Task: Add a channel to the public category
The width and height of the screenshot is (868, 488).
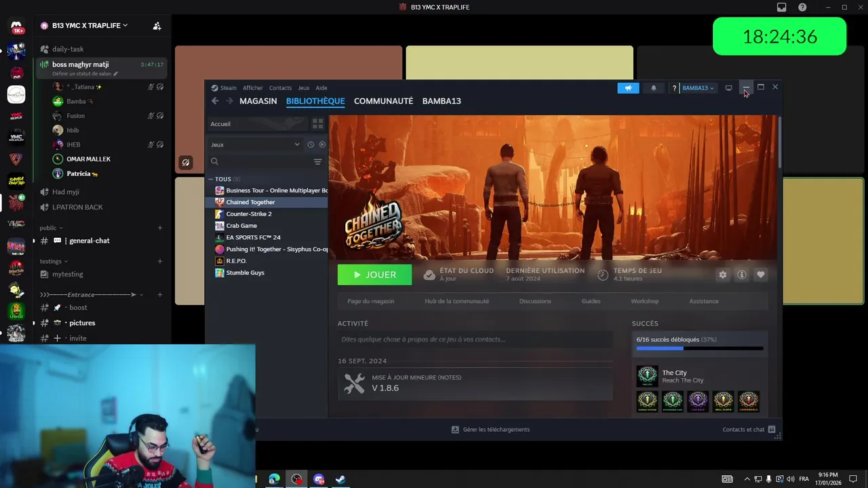Action: [160, 228]
